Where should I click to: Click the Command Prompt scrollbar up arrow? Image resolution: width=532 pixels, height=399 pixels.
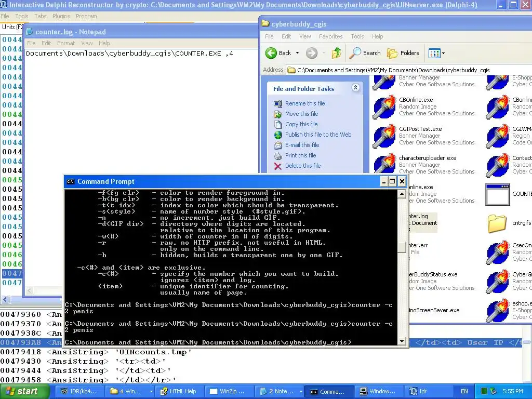(402, 194)
